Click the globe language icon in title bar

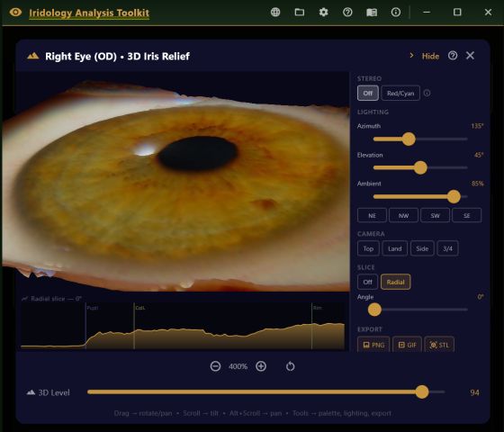(275, 13)
